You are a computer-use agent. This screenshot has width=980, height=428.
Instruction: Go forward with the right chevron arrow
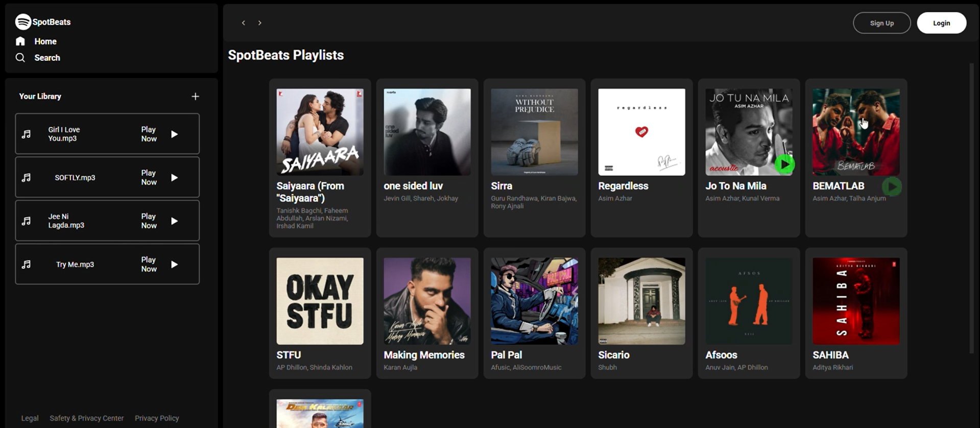pyautogui.click(x=260, y=23)
